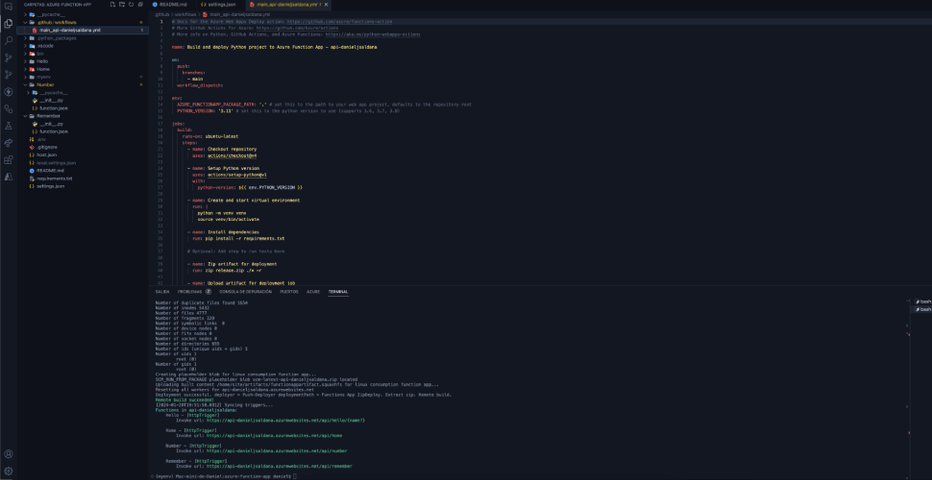This screenshot has height=480, width=932.
Task: Collapse the Number folder
Action: 83,85
